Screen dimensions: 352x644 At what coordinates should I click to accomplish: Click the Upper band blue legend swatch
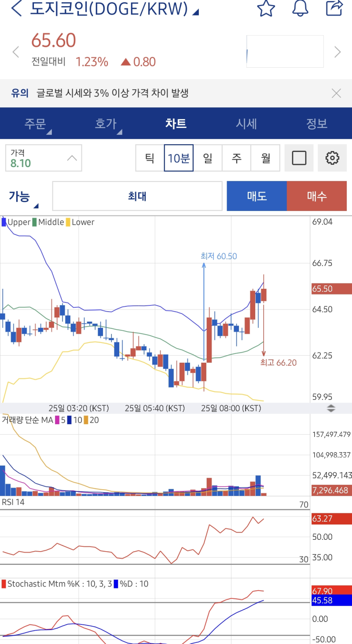(x=4, y=222)
